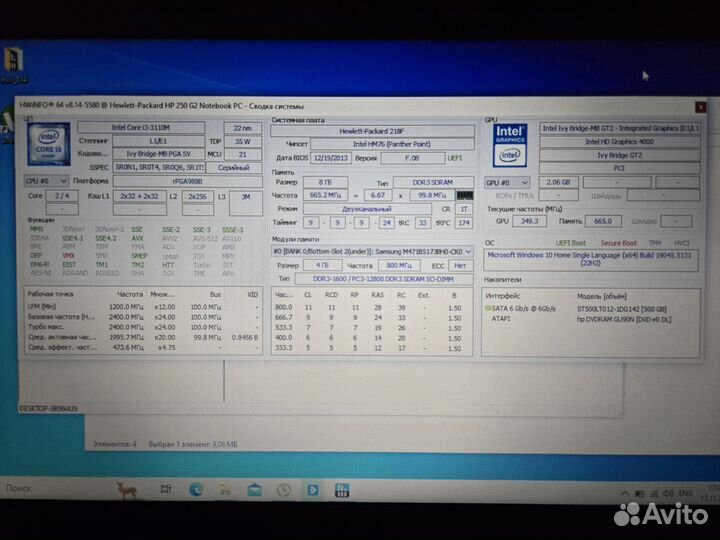The height and width of the screenshot is (540, 720).
Task: Click the TDP 35 W value
Action: coord(242,141)
